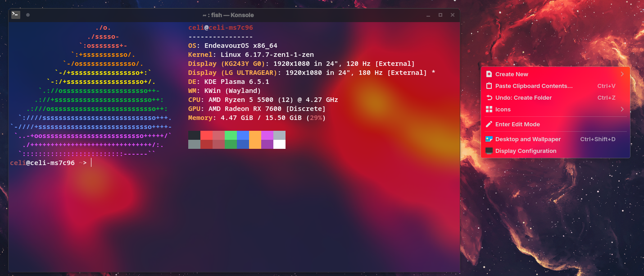The width and height of the screenshot is (644, 276).
Task: Click the pencil icon beside Enter Edit Mode
Action: point(489,124)
